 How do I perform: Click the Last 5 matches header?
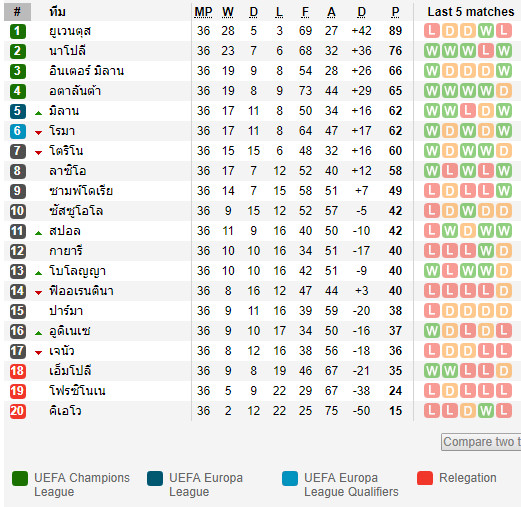coord(471,12)
